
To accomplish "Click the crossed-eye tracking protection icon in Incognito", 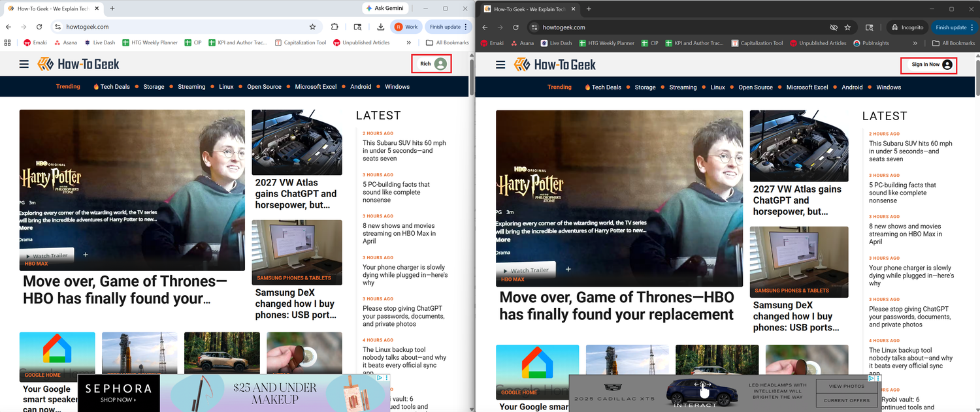I will click(x=834, y=27).
